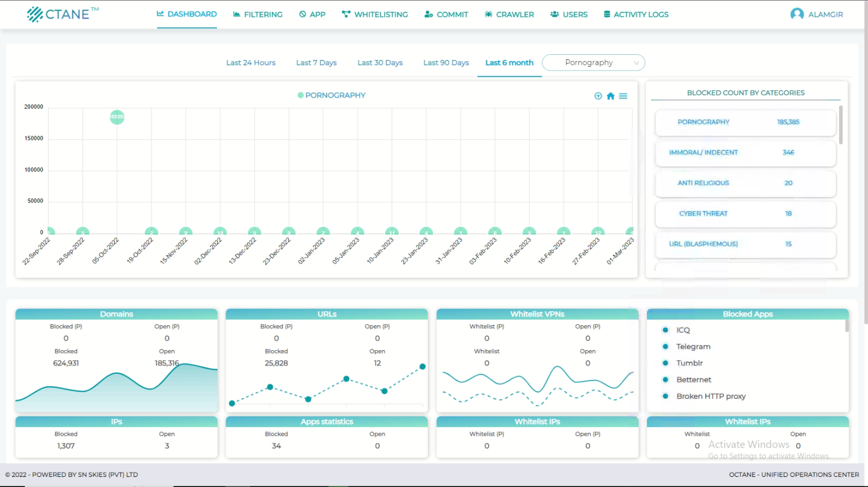Click the chart zoom-in plus icon
The width and height of the screenshot is (868, 487).
(x=598, y=96)
